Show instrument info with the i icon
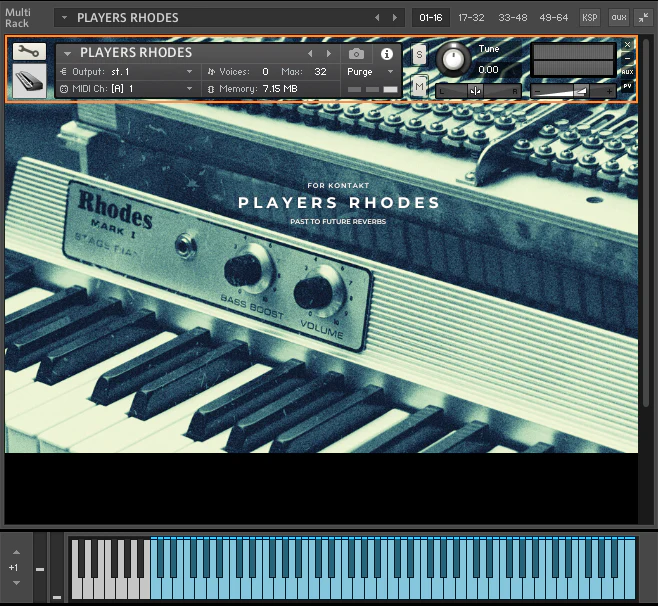Image resolution: width=658 pixels, height=606 pixels. tap(386, 54)
